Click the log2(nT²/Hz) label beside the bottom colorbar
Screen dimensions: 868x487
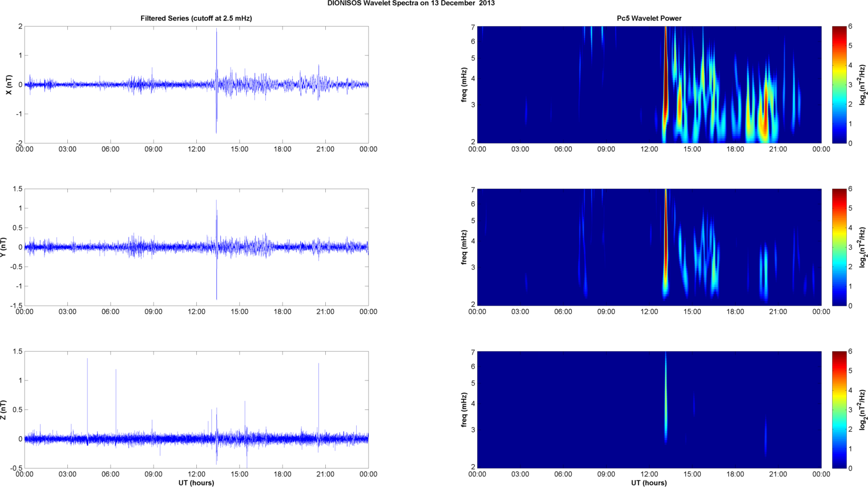click(x=863, y=409)
